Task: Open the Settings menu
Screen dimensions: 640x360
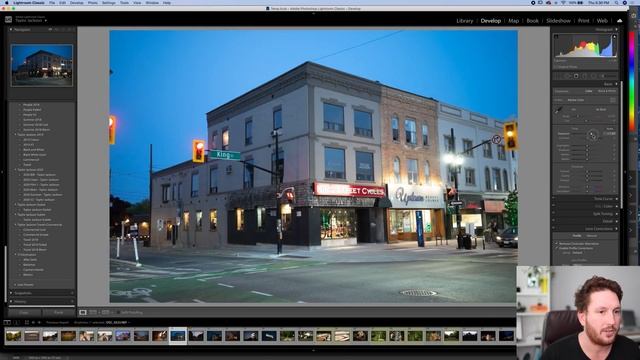Action: (x=109, y=3)
